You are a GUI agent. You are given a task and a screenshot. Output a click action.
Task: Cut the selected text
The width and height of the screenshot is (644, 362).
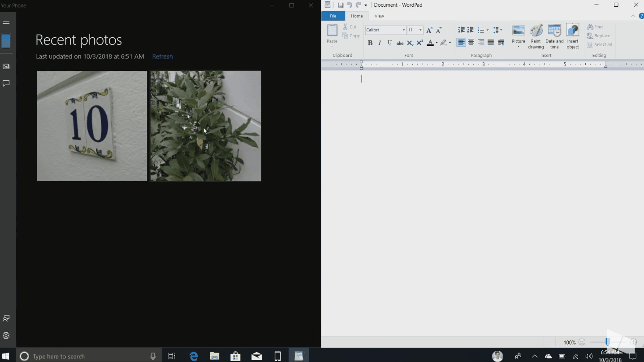click(x=350, y=27)
